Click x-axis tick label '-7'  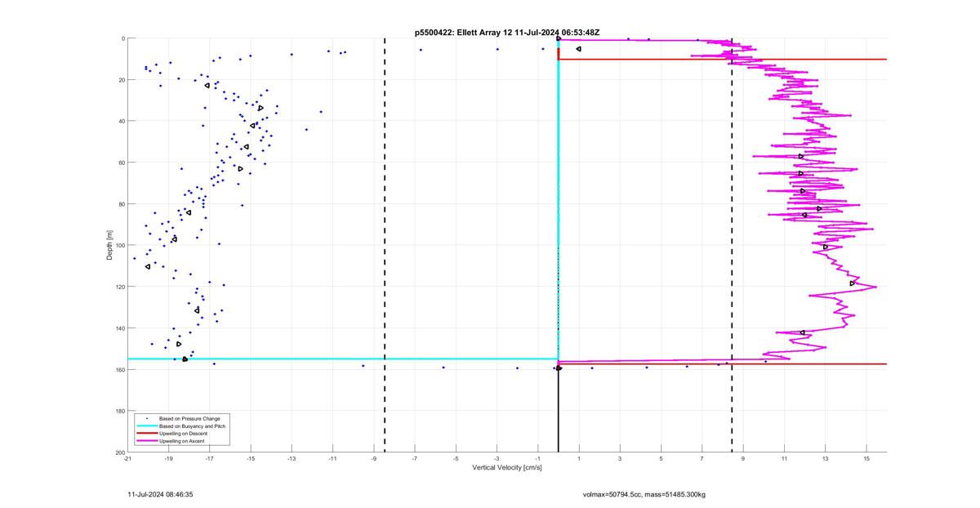(415, 459)
